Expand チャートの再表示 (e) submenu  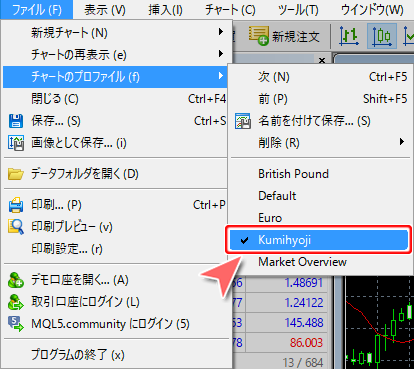coord(115,55)
